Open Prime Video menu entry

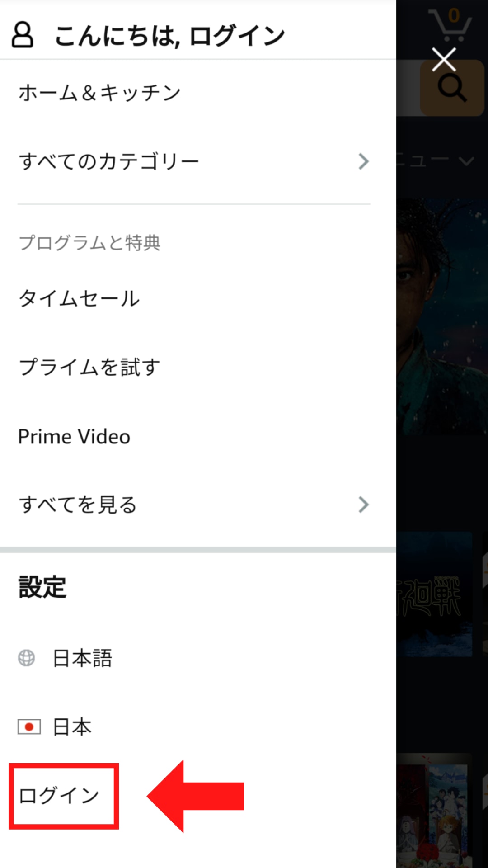point(74,437)
